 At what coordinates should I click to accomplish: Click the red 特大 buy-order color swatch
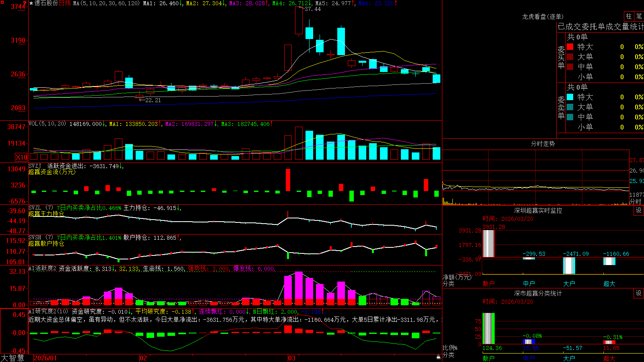(570, 47)
